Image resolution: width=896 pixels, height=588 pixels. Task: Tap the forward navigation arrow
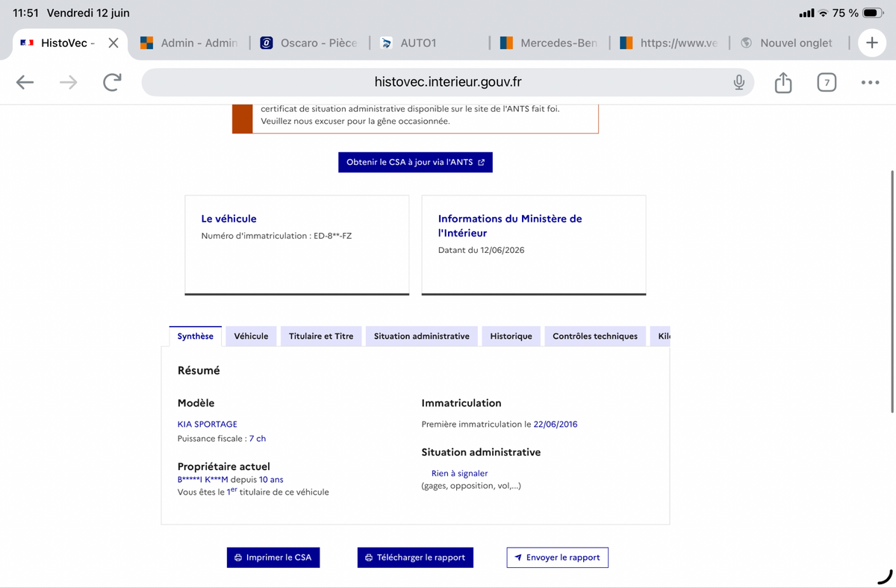[x=69, y=82]
